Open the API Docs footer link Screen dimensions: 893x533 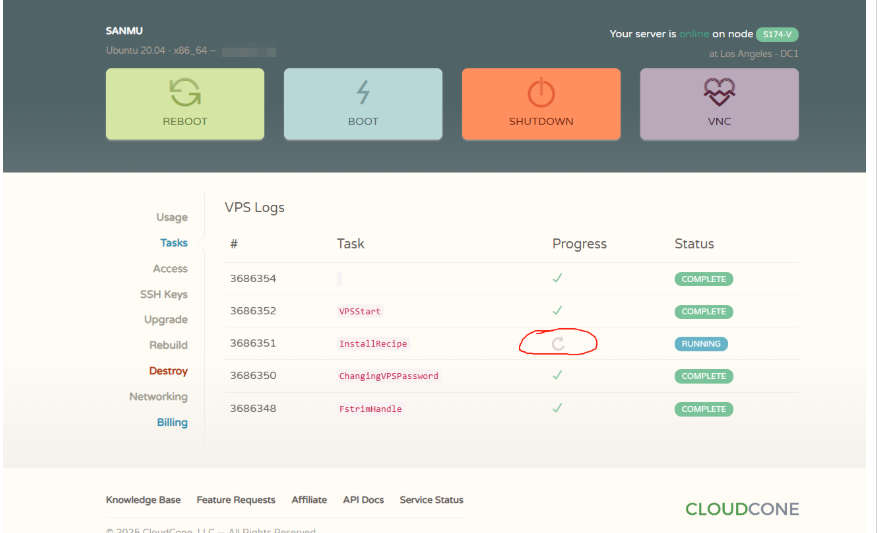363,499
